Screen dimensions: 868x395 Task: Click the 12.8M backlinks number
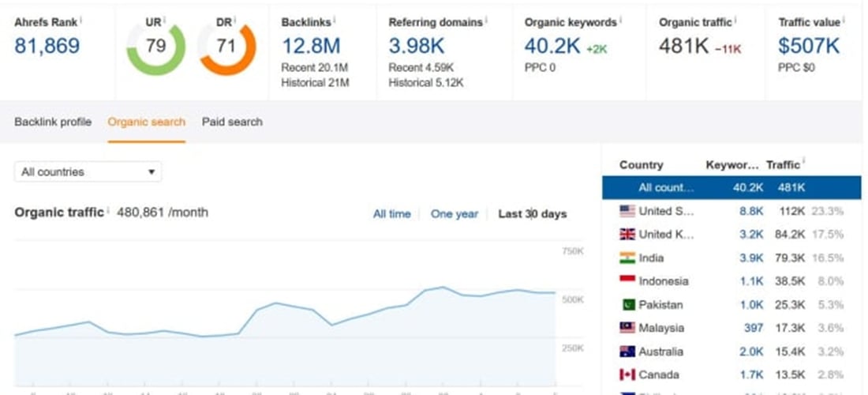coord(311,47)
